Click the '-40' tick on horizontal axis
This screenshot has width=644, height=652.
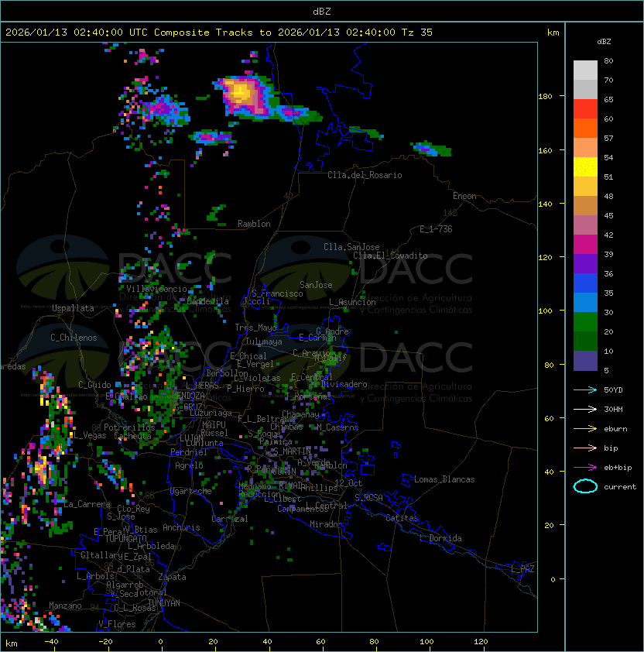[51, 642]
